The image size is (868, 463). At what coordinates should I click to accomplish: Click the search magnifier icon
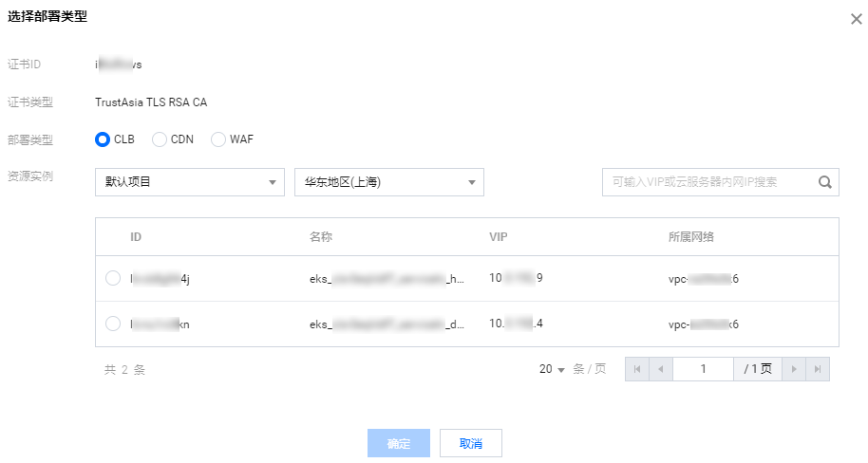point(825,182)
